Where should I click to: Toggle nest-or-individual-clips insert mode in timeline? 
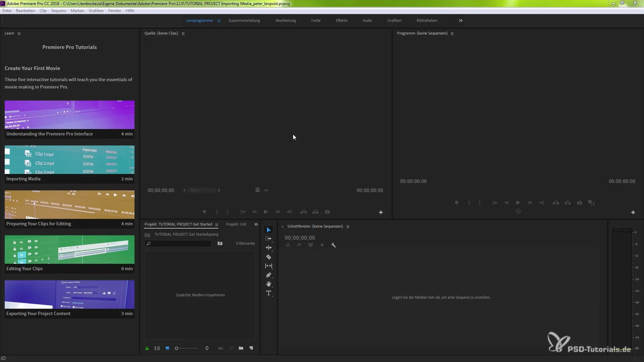coord(288,245)
